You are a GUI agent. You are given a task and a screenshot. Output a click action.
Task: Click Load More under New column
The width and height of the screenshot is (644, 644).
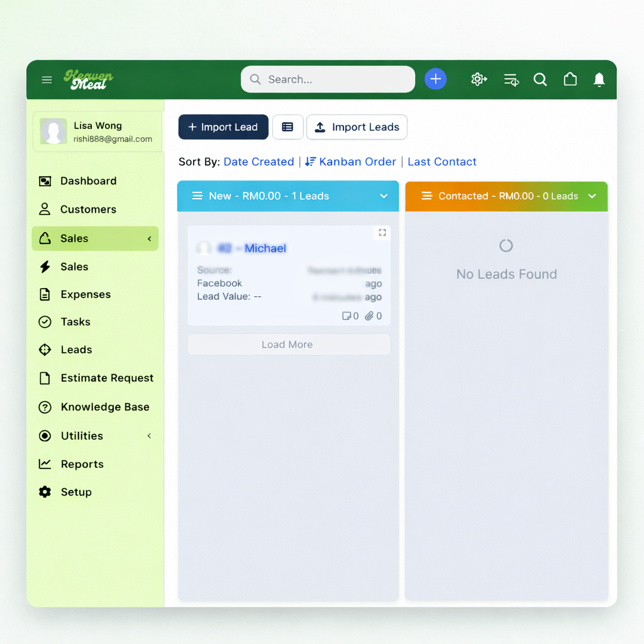coord(289,345)
